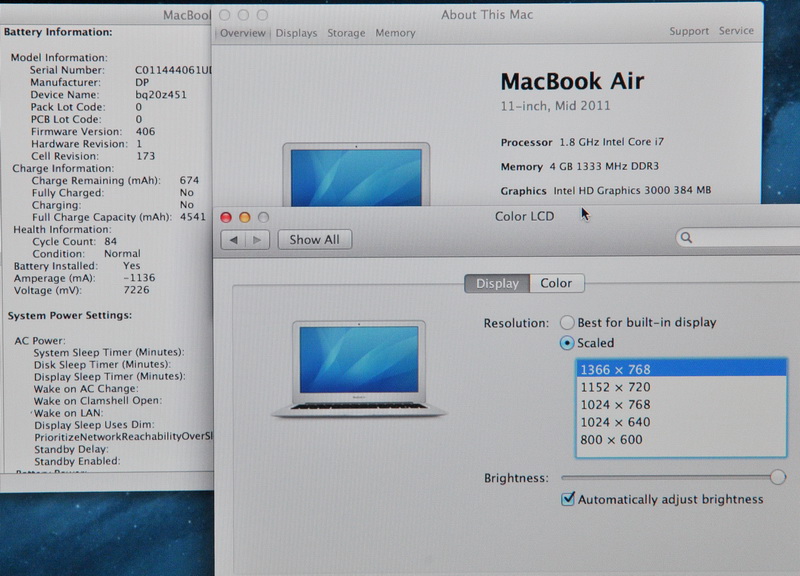
Task: Click Memory 4 GB 1333 MHz DDR3
Action: click(580, 166)
